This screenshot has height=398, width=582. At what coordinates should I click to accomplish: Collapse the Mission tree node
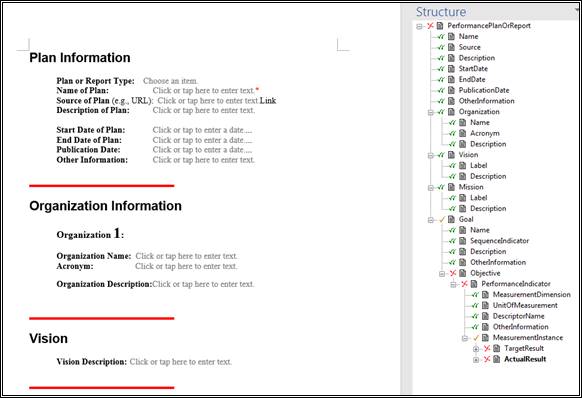431,188
